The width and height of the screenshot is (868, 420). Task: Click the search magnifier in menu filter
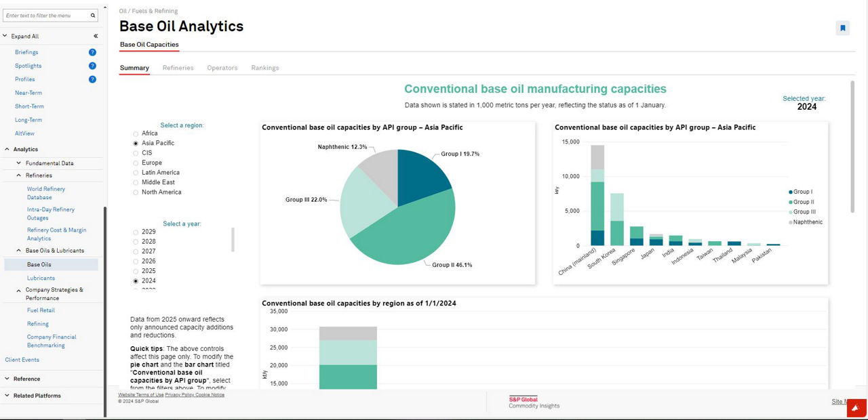93,15
